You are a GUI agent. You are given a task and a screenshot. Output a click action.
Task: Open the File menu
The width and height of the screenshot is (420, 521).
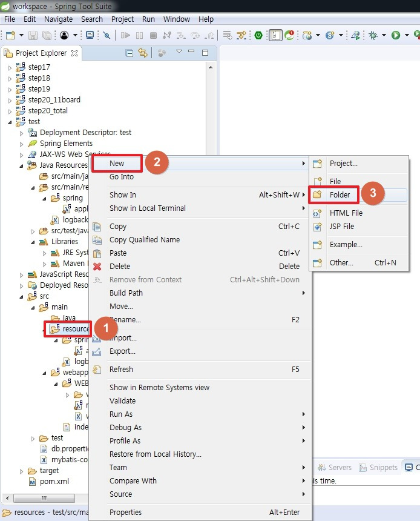click(x=10, y=19)
